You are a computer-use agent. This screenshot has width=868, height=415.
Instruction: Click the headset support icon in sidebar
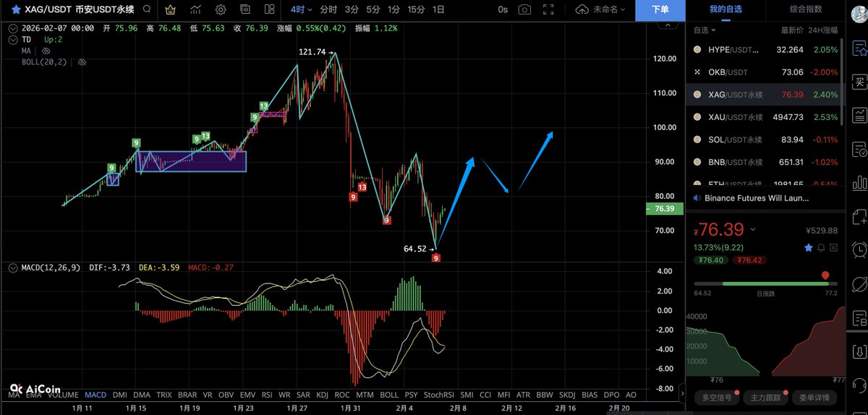coord(859,385)
